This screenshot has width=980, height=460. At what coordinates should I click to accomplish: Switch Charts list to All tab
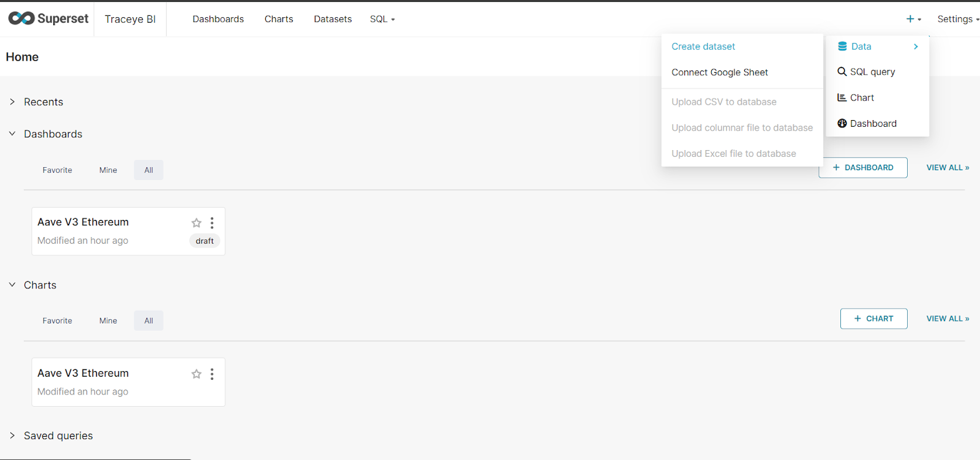[x=149, y=321]
